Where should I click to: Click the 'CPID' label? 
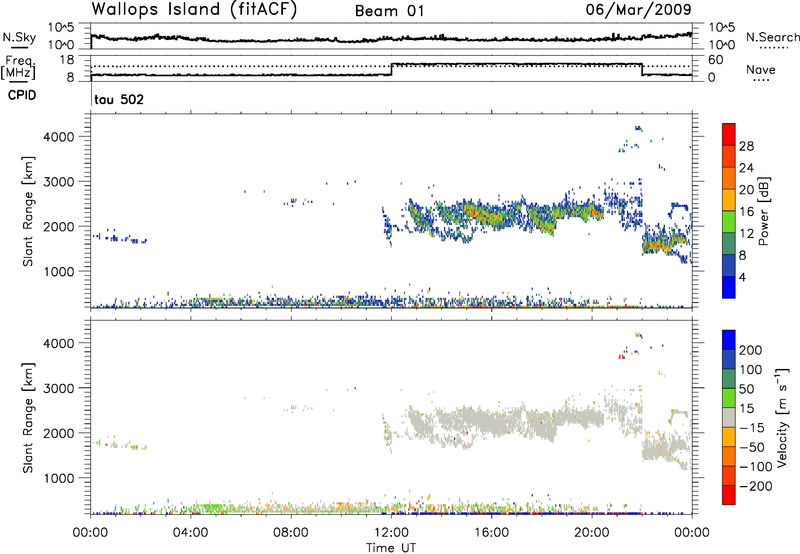click(x=22, y=95)
